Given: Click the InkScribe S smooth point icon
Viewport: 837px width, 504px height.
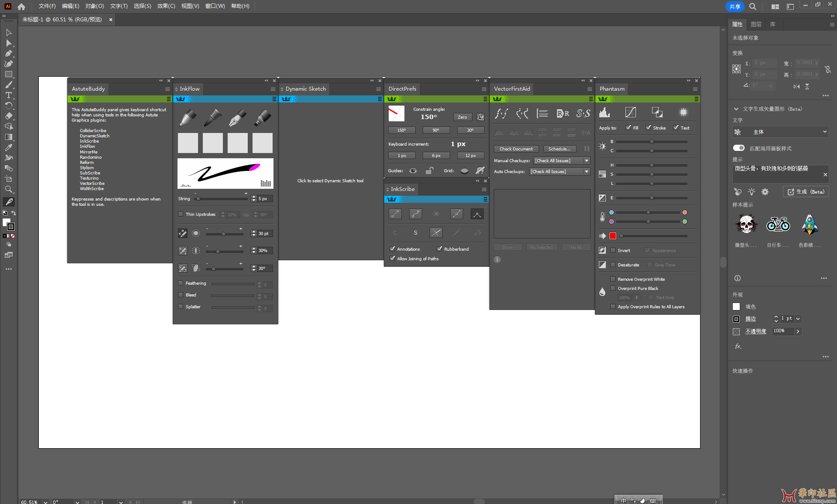Looking at the screenshot, I should point(416,232).
